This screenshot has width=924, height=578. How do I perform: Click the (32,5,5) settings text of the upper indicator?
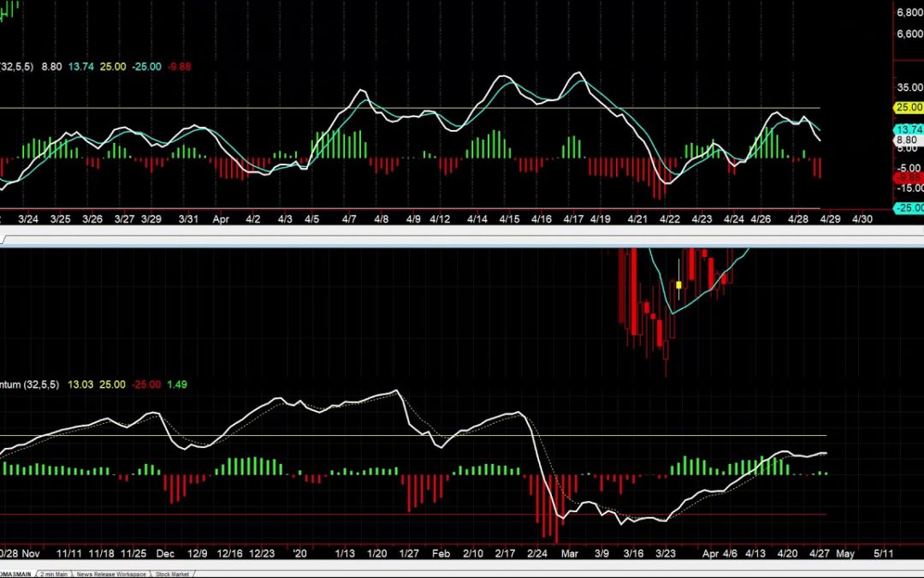pyautogui.click(x=16, y=67)
